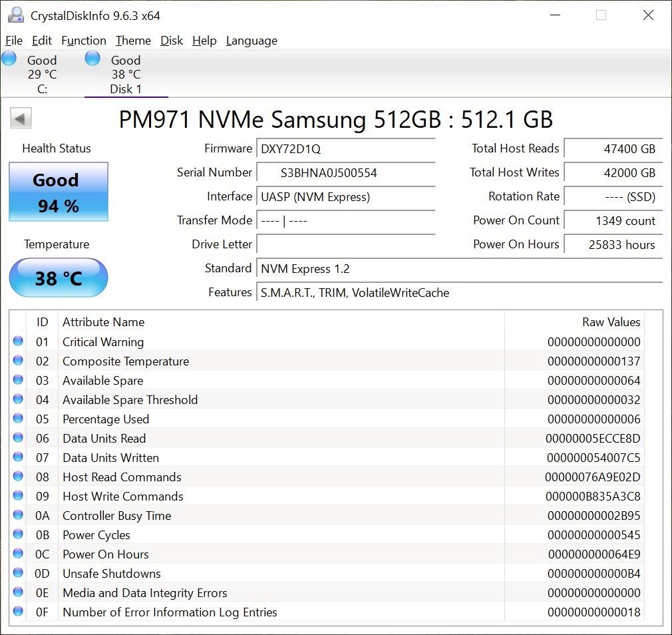Click the blue status orb for C: drive
The width and height of the screenshot is (672, 635).
pyautogui.click(x=9, y=59)
